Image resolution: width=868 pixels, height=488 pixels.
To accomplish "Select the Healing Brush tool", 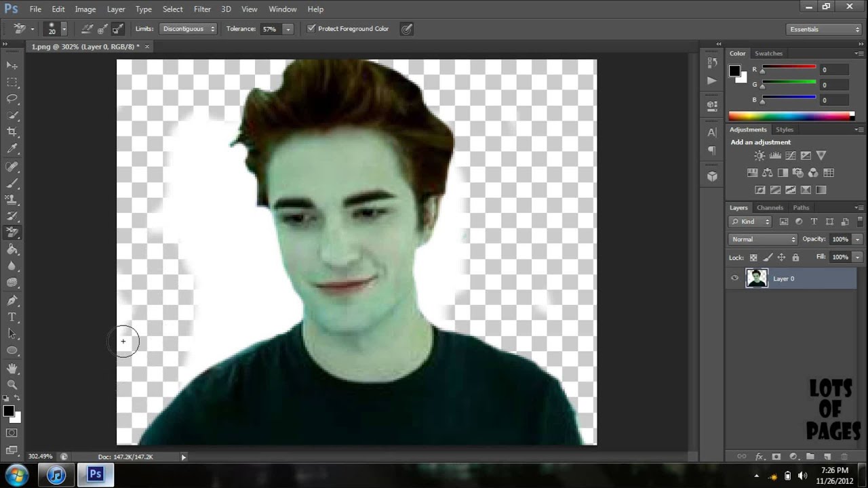I will 12,167.
